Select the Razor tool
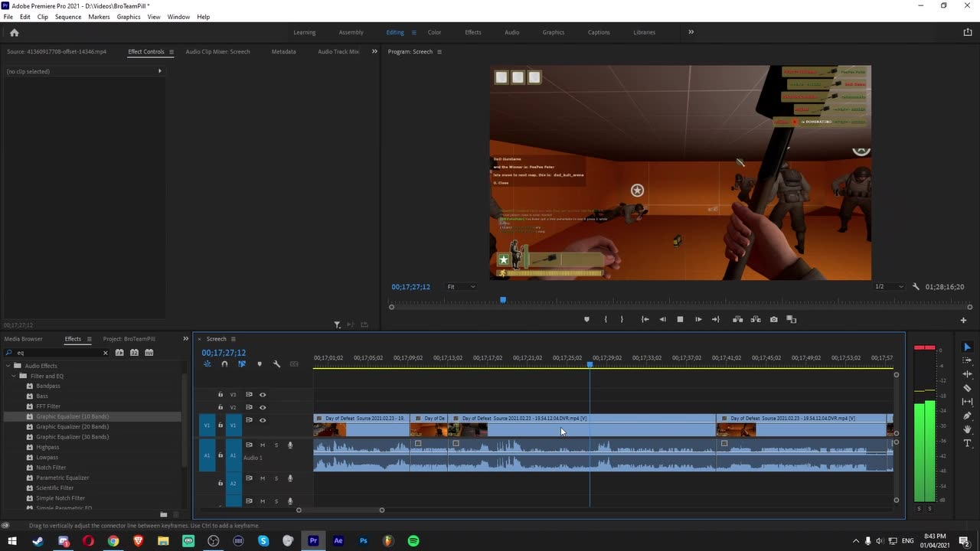 967,388
